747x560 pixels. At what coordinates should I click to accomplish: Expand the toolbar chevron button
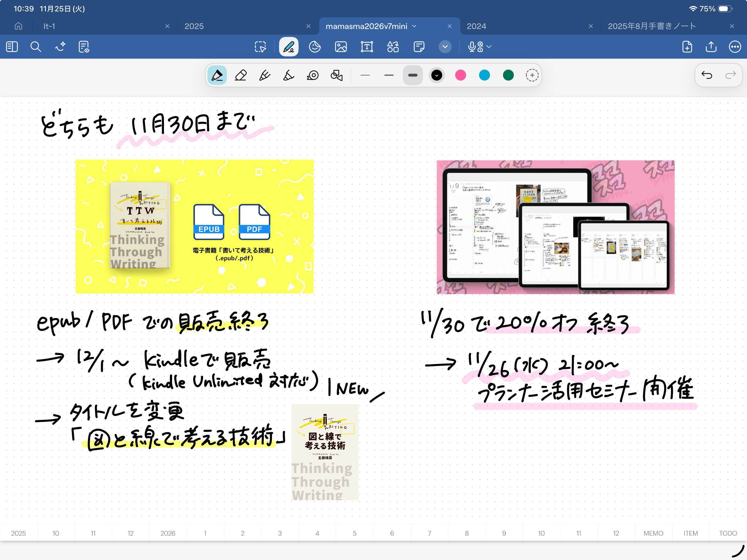pyautogui.click(x=445, y=47)
